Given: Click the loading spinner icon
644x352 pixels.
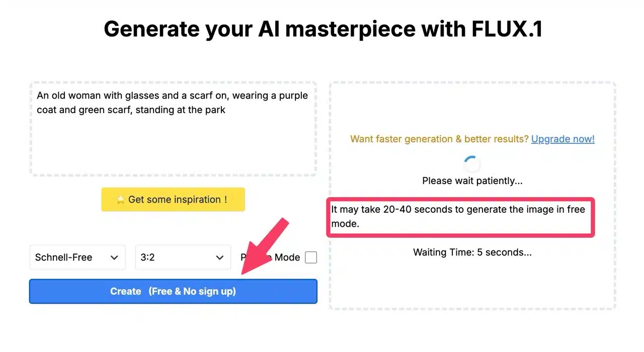Looking at the screenshot, I should click(472, 163).
